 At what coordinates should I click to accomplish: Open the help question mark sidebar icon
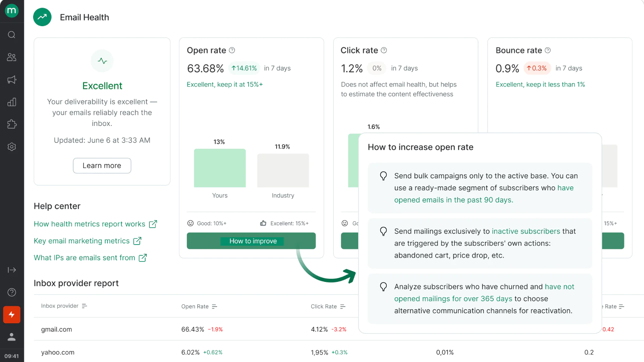point(12,292)
